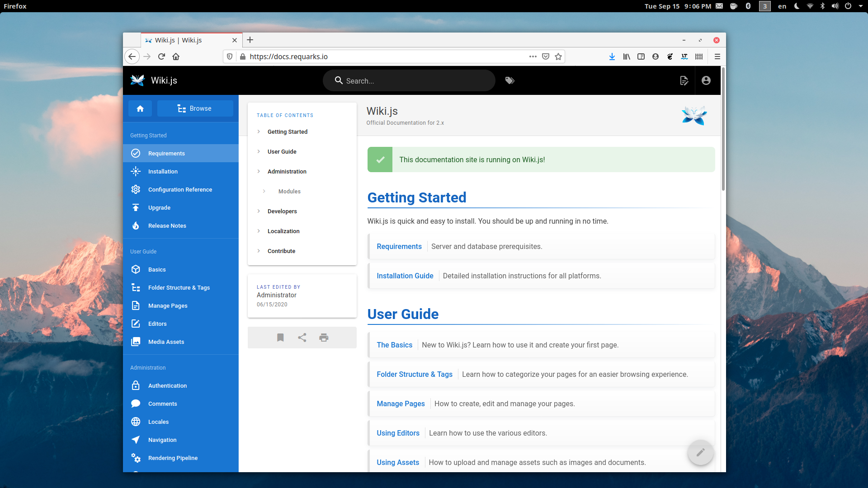This screenshot has width=868, height=488.
Task: Print the page using the printer icon
Action: [324, 338]
